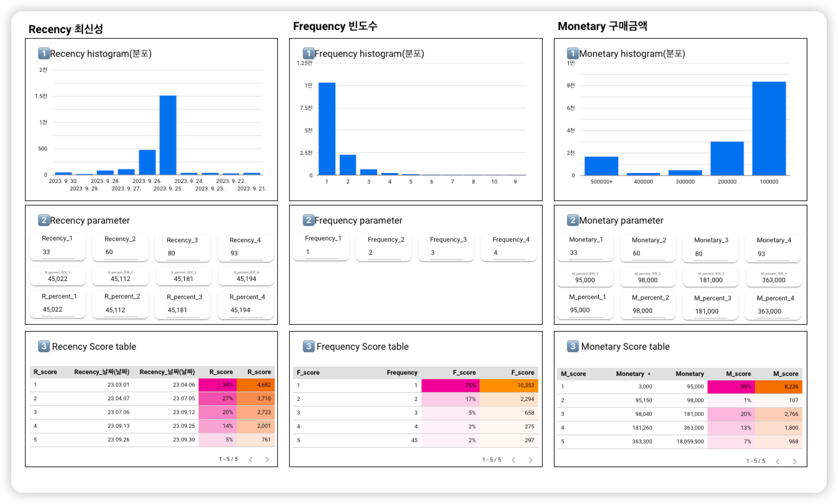Viewport: 838px width, 504px height.
Task: Click the 8,236 cell in Monetary table
Action: coord(779,387)
